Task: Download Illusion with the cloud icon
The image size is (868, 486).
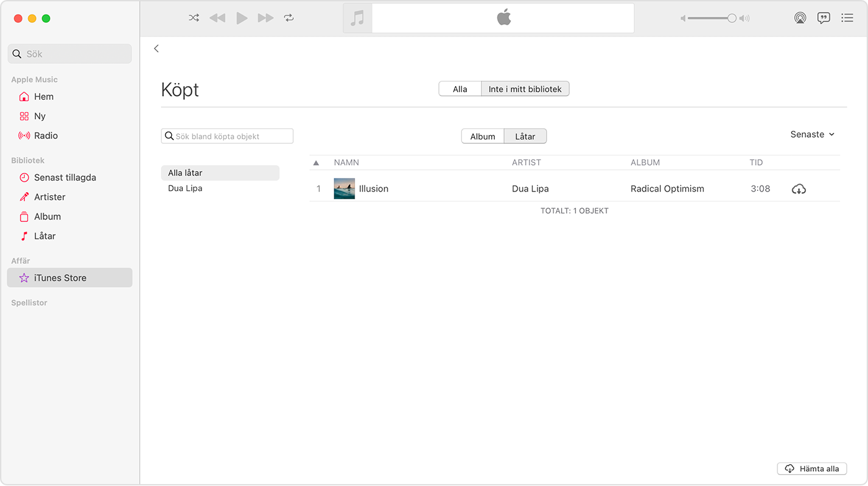Action: (x=799, y=189)
